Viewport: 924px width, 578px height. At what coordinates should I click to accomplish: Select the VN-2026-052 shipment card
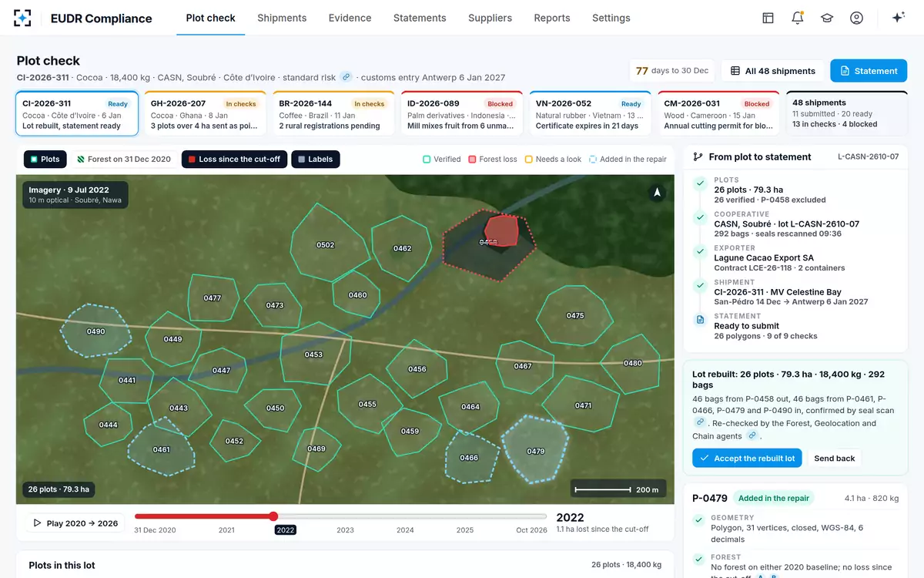(591, 114)
